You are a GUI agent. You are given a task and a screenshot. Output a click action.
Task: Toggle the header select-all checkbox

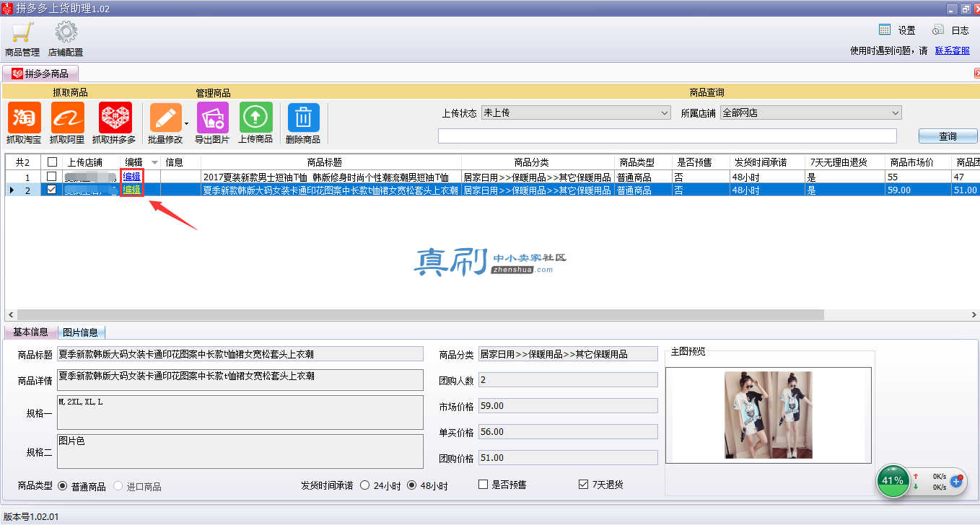(51, 162)
